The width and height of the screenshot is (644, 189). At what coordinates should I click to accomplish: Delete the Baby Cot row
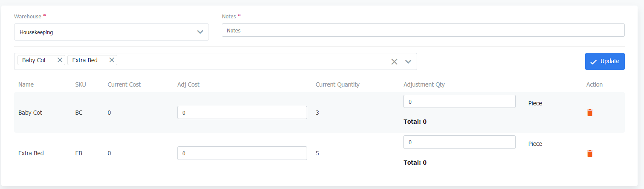click(x=590, y=113)
